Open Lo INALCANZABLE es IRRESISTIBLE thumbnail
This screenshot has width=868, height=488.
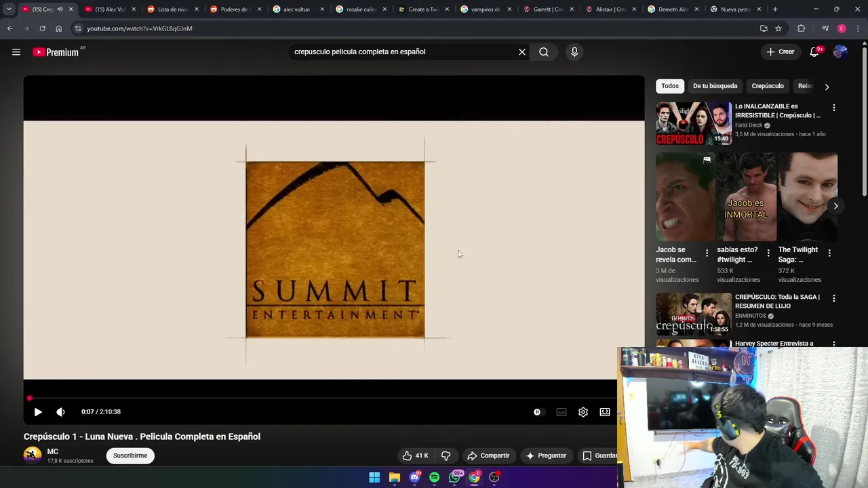(x=693, y=123)
